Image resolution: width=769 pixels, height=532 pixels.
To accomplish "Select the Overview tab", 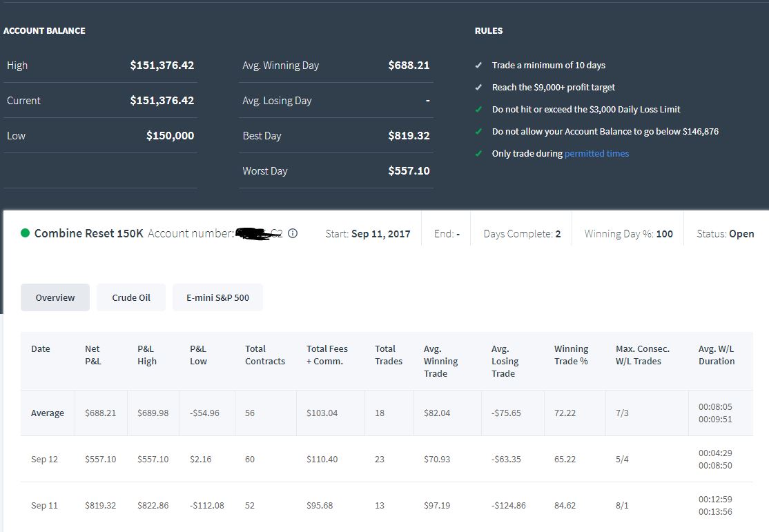I will (x=55, y=297).
